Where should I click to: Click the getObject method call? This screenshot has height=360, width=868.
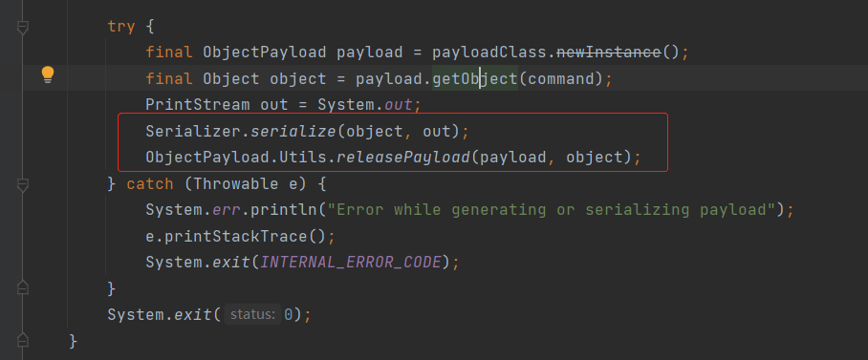tap(474, 79)
